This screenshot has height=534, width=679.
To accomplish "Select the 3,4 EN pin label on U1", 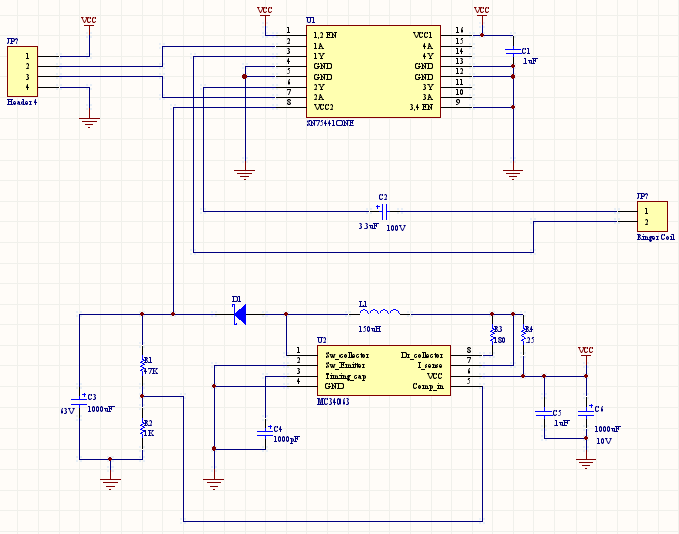I will [421, 105].
